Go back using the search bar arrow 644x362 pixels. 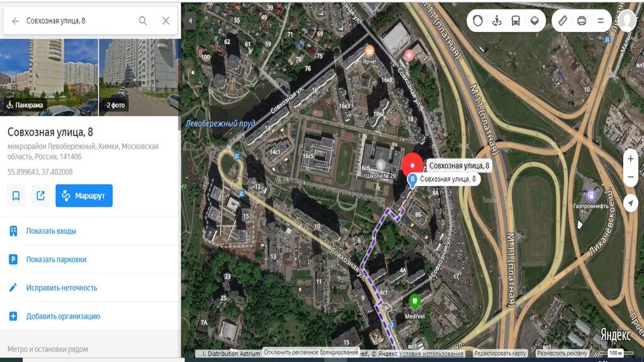point(16,21)
